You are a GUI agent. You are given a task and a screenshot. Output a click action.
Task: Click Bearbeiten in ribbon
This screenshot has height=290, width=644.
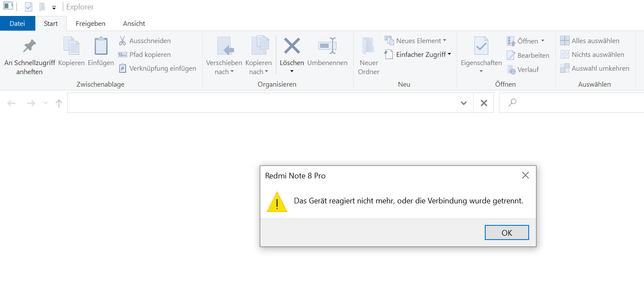click(x=528, y=55)
